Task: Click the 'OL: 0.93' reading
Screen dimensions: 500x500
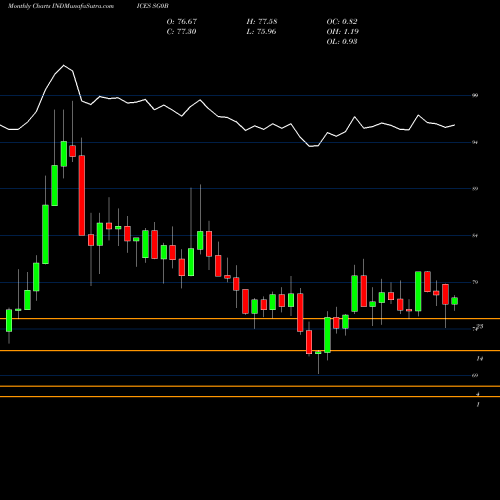Action: tap(342, 41)
